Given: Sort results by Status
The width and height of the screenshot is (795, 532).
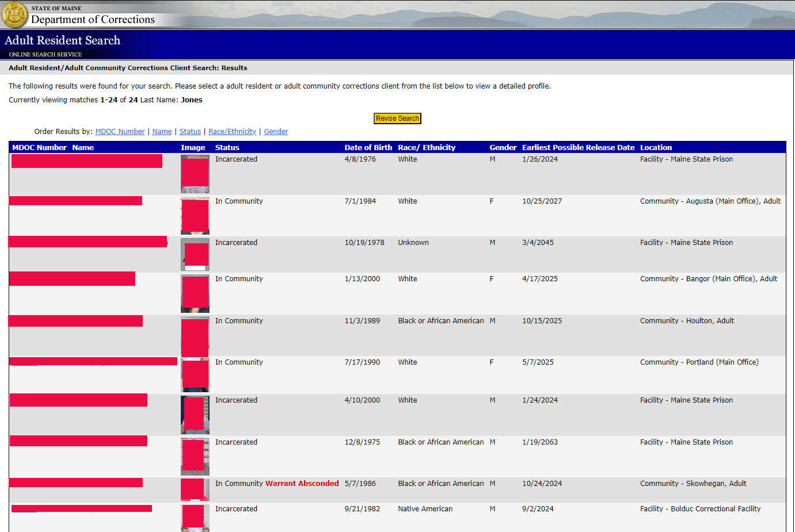Looking at the screenshot, I should (190, 131).
